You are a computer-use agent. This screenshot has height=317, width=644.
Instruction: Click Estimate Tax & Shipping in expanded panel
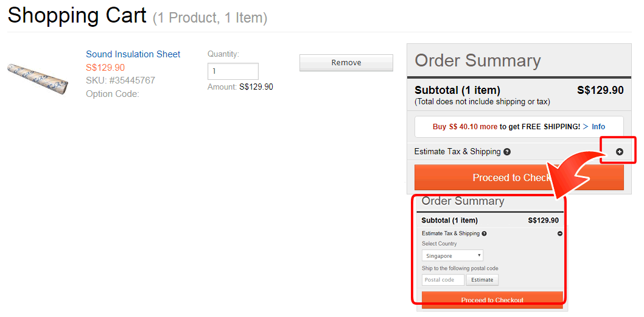pyautogui.click(x=450, y=233)
